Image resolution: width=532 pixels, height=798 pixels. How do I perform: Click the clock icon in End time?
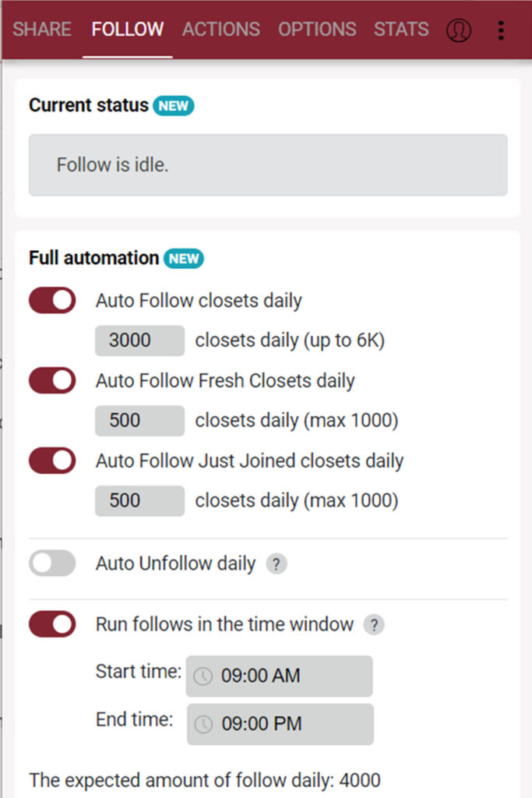point(203,724)
